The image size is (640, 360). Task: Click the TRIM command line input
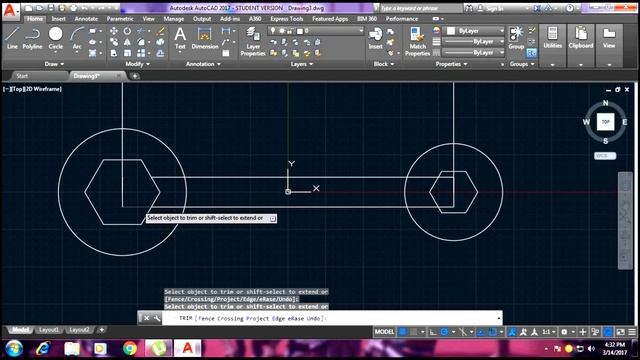click(x=331, y=318)
